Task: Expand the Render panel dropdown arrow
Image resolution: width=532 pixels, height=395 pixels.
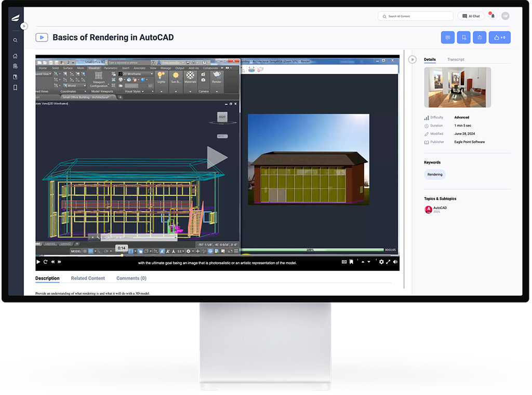Action: pyautogui.click(x=217, y=91)
